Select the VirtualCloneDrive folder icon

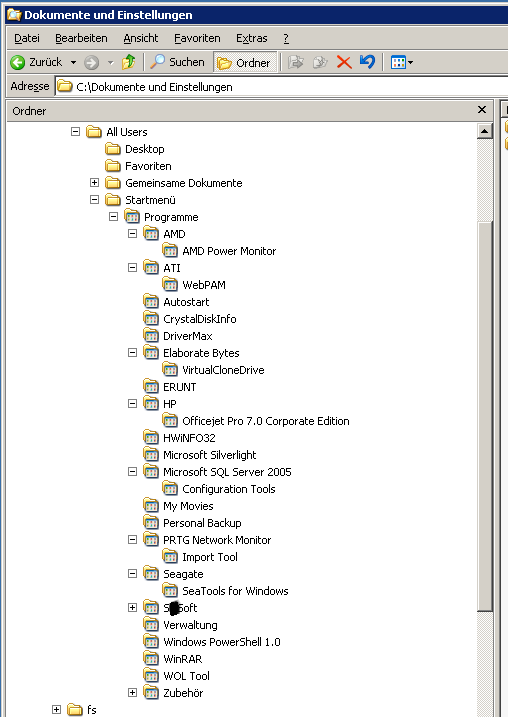pos(170,369)
